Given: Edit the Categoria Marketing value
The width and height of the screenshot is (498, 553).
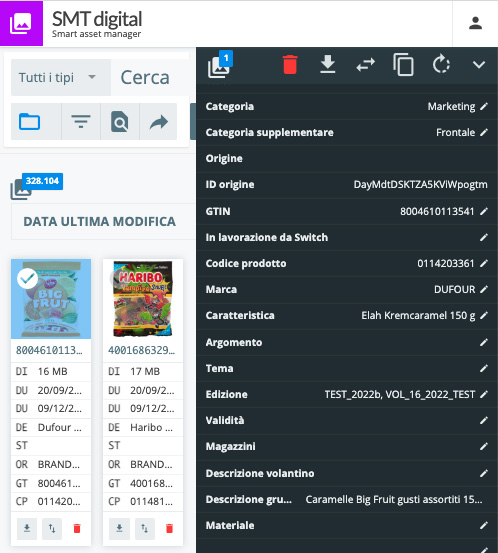Looking at the screenshot, I should pos(484,107).
